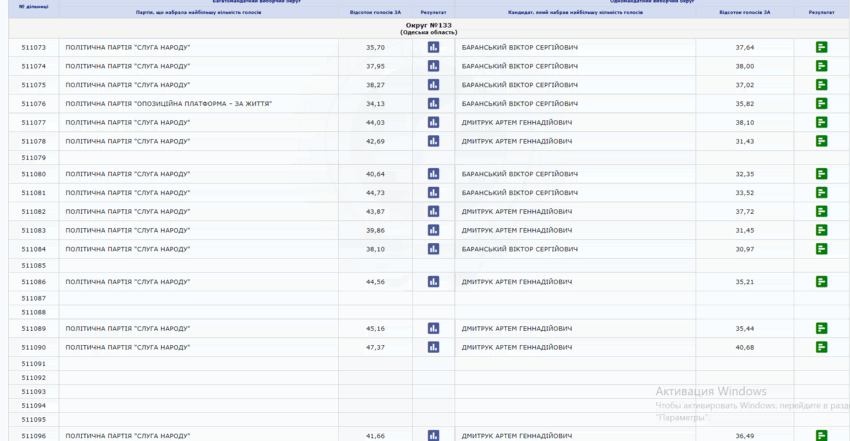This screenshot has height=441, width=850.
Task: Open candidate results green icon for precinct 511077
Action: tap(821, 122)
